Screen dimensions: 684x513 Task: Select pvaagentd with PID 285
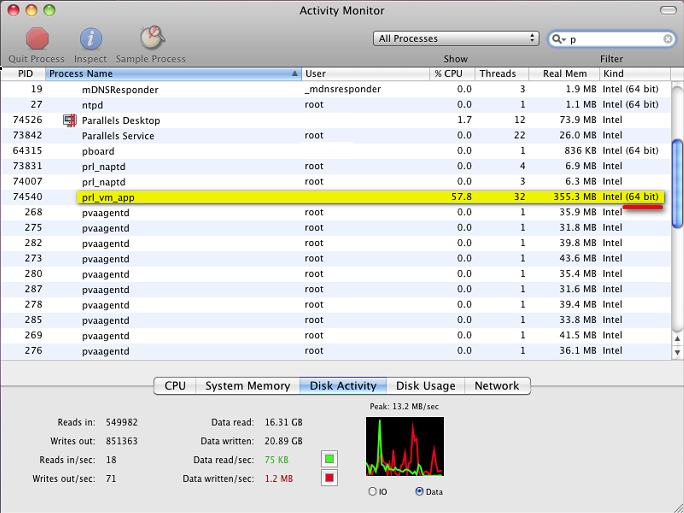(x=335, y=320)
